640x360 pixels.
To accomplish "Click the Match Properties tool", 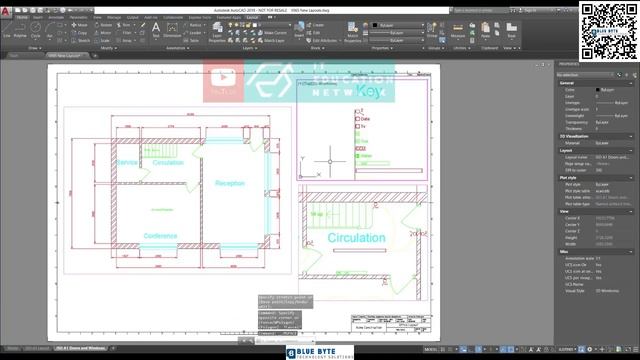I will (353, 32).
